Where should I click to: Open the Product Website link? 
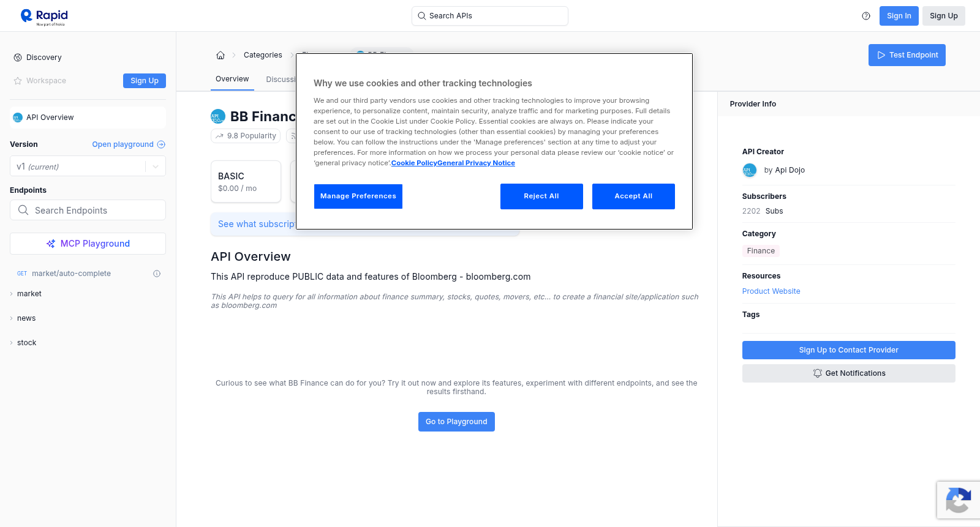(x=771, y=291)
